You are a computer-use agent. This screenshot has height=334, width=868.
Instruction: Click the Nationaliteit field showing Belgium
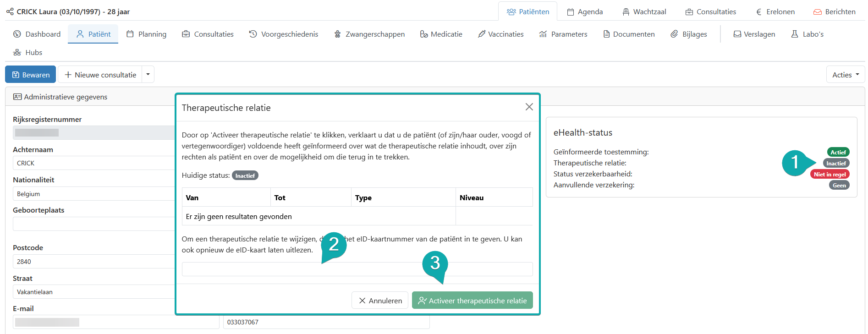(x=93, y=194)
